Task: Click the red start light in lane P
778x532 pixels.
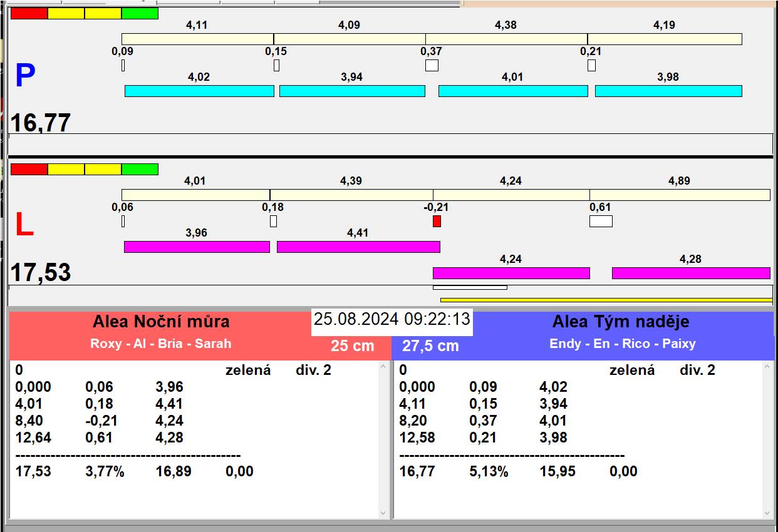Action: [29, 13]
